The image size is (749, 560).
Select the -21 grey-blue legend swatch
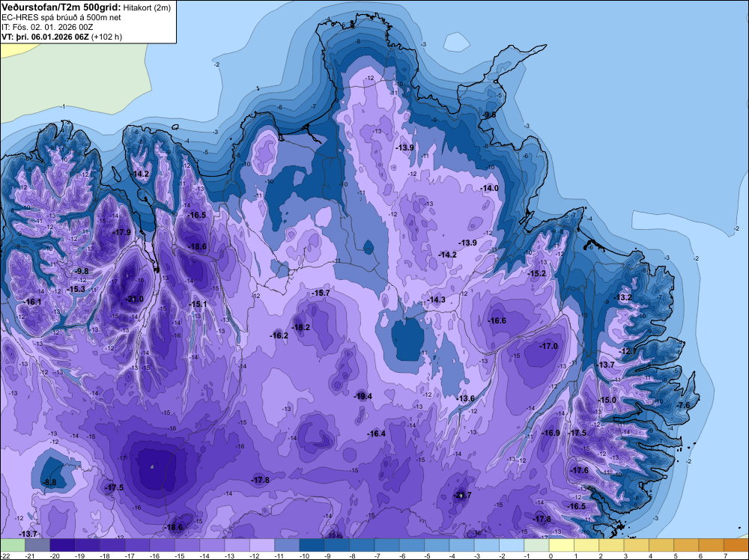(37, 545)
